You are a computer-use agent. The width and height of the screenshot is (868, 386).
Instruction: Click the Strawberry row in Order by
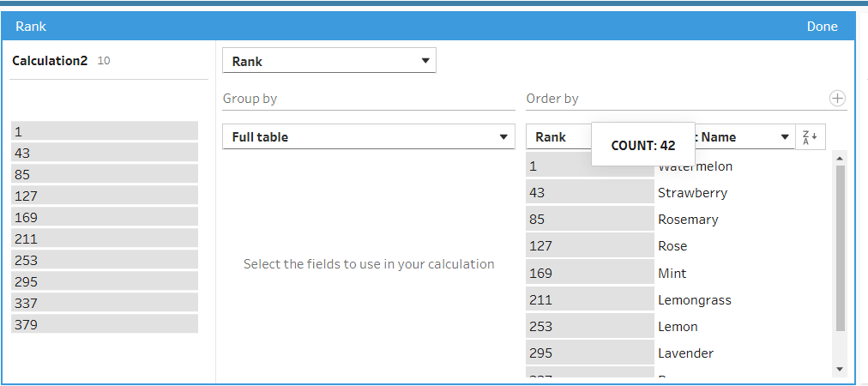[692, 193]
